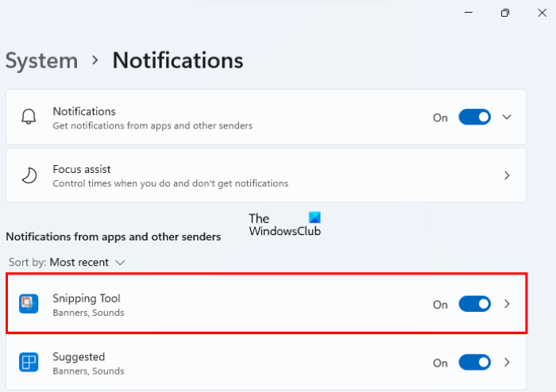Click the Suggested row label

click(x=79, y=357)
